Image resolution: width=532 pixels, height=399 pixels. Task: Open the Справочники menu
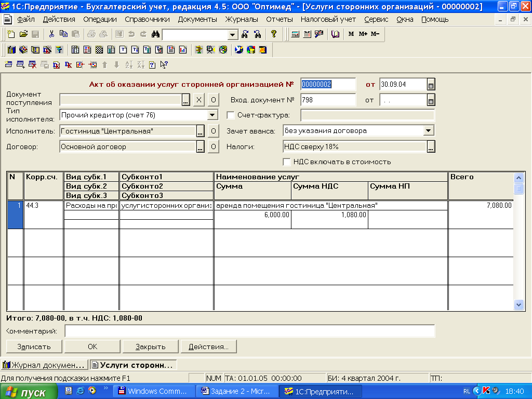[x=147, y=19]
